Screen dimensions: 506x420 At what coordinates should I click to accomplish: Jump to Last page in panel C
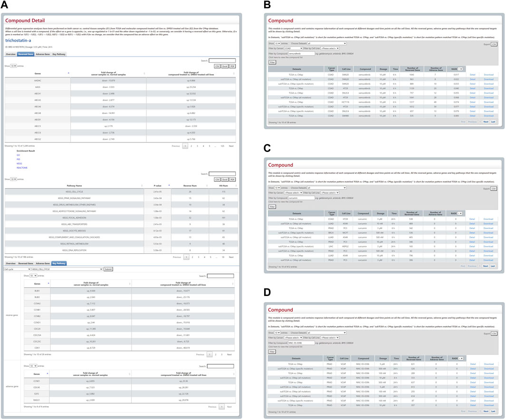pos(493,266)
